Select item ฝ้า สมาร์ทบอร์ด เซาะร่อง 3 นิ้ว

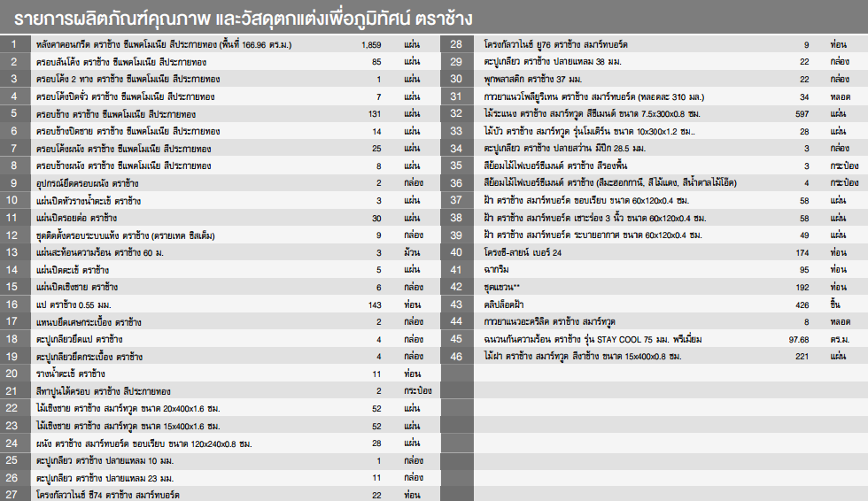click(x=594, y=218)
